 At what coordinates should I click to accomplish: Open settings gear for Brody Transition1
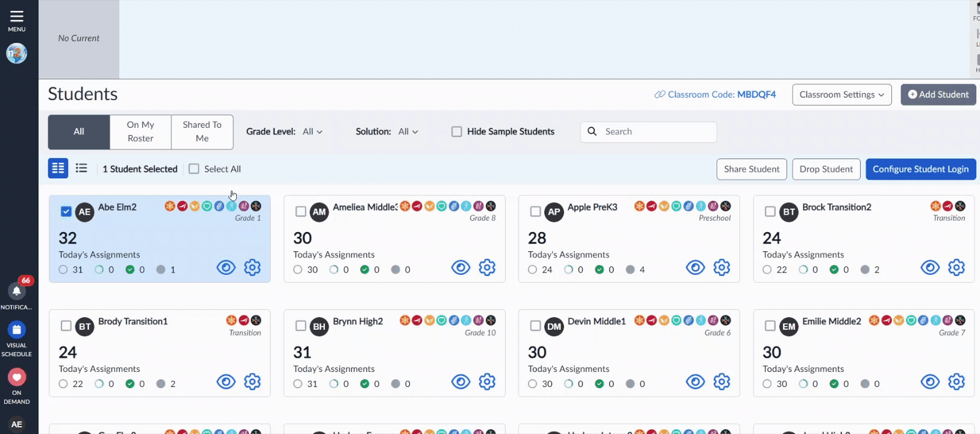[253, 382]
